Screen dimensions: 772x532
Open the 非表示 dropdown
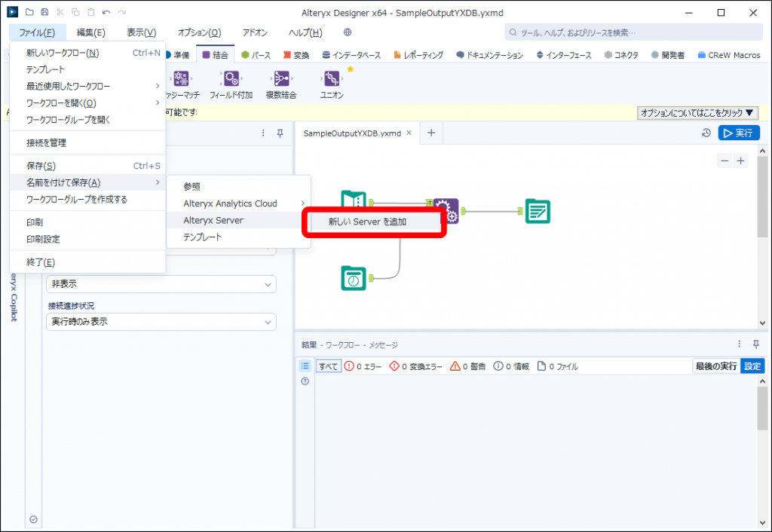click(x=161, y=284)
